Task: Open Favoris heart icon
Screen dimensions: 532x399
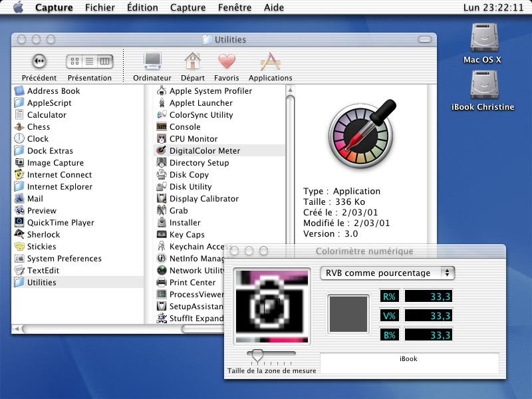Action: click(x=227, y=61)
